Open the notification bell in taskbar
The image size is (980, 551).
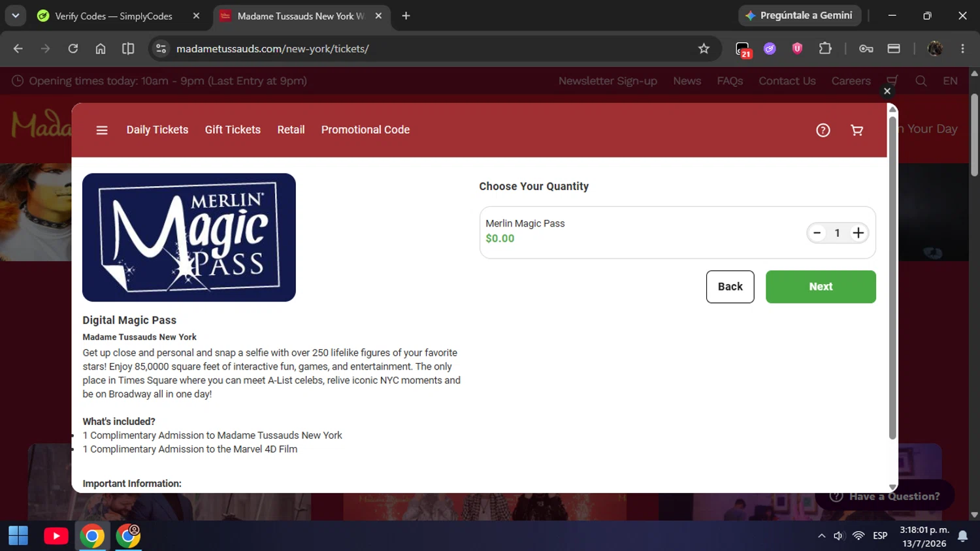point(962,536)
